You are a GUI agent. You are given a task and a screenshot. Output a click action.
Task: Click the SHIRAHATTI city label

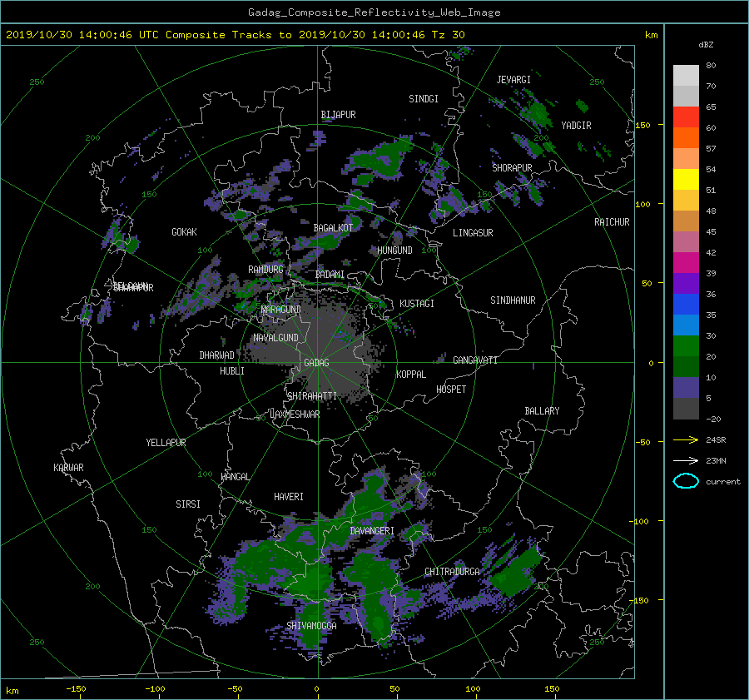(312, 396)
